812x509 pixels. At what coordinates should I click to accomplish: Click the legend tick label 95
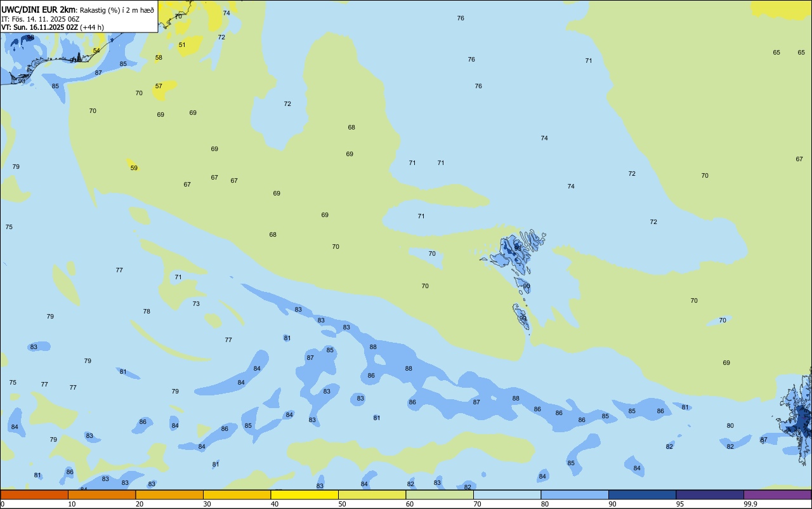[x=680, y=504]
